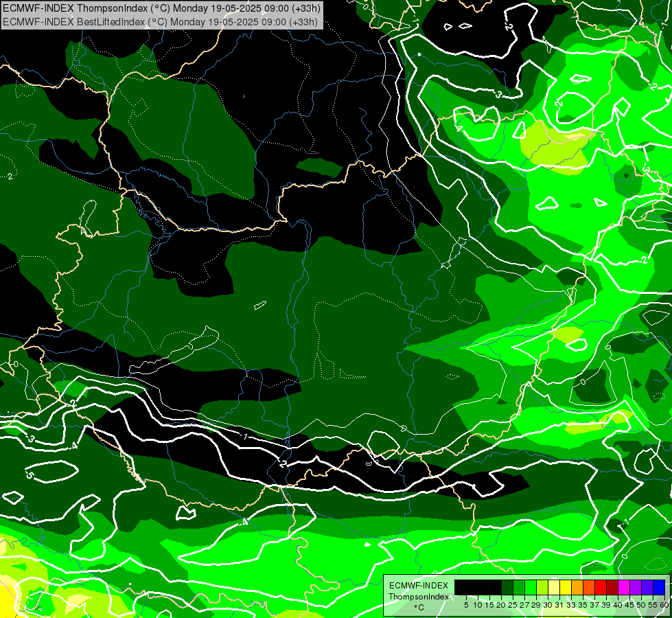Screen dimensions: 672x618
Task: Click legend scale value 50
Action: point(640,605)
